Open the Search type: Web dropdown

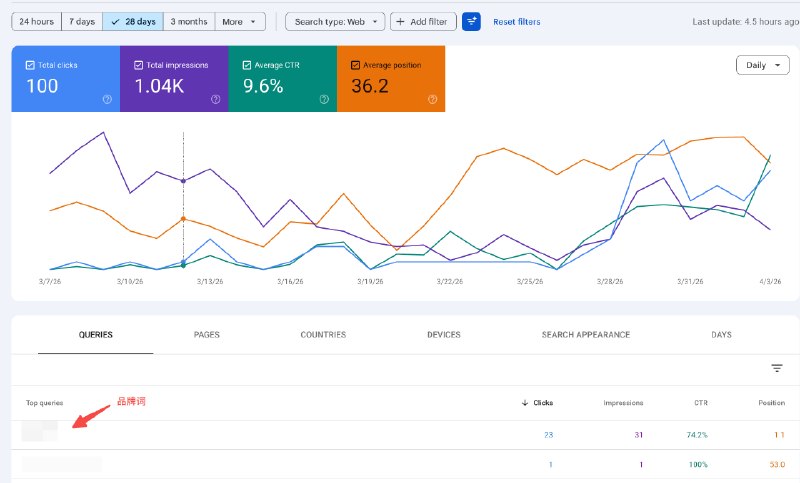point(335,21)
